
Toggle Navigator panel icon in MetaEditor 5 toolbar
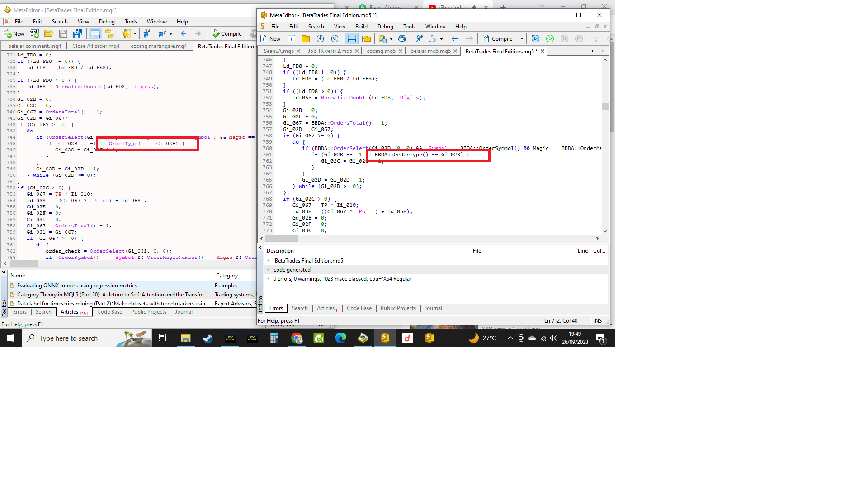coord(367,39)
